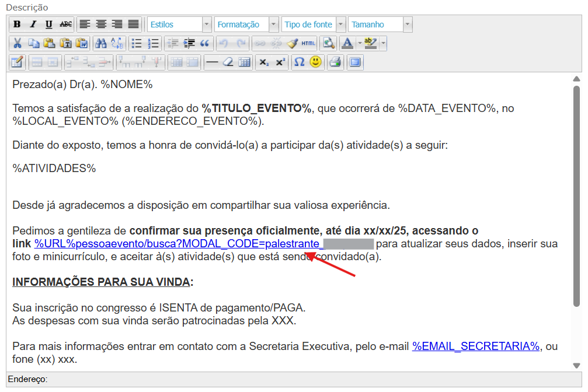The image size is (588, 392).
Task: Redo the last undone edit
Action: pyautogui.click(x=241, y=43)
